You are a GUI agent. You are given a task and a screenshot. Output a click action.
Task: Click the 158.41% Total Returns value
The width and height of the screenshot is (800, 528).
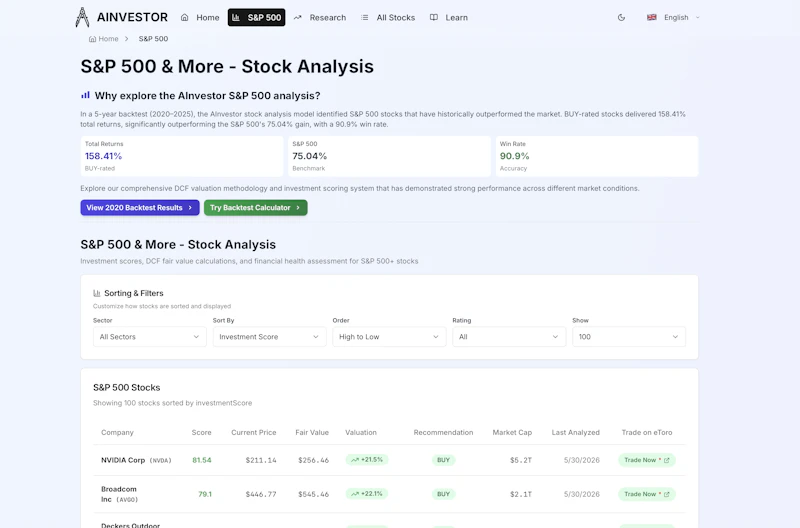coord(104,156)
